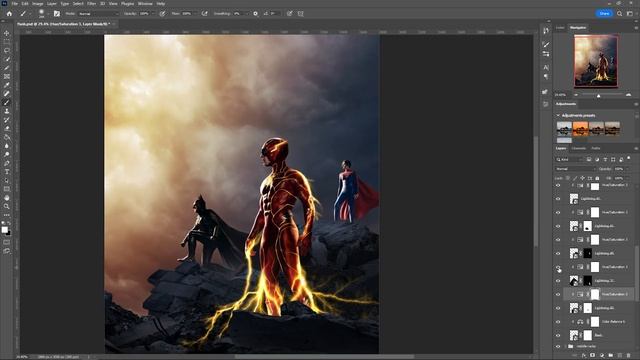Open the Paragraph panel icon

546,77
